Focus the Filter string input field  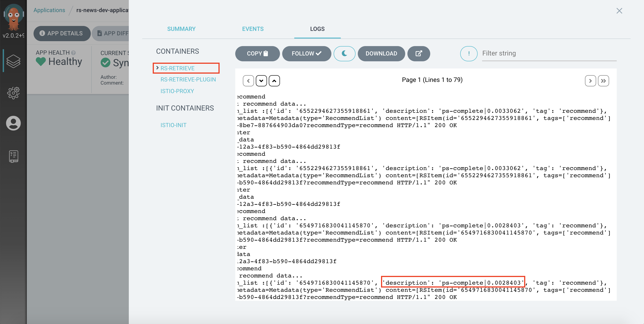(x=549, y=53)
